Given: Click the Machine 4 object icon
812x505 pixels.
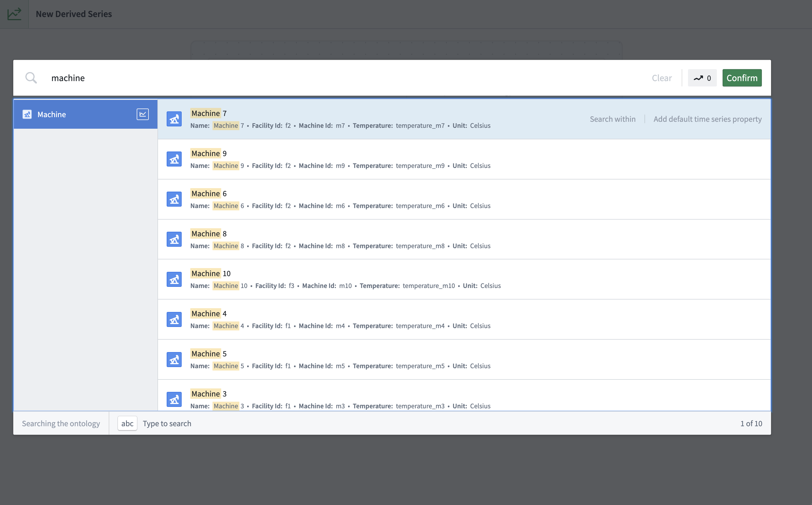Looking at the screenshot, I should pyautogui.click(x=174, y=319).
